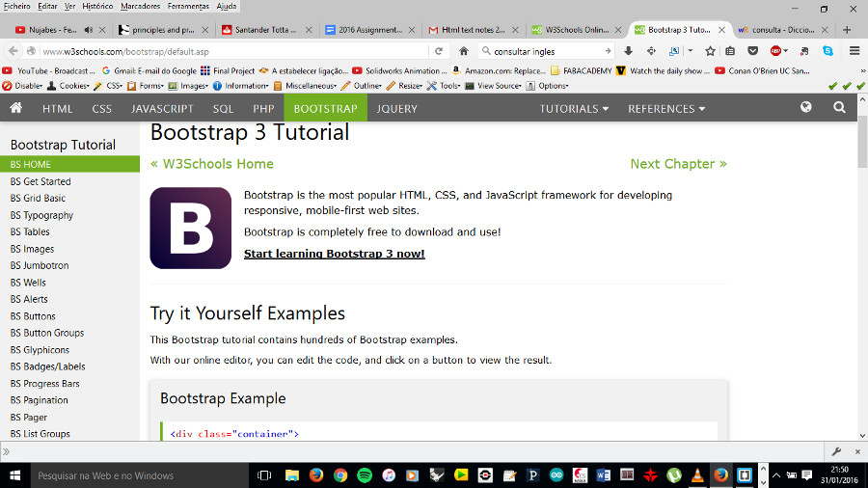This screenshot has width=868, height=488.
Task: Click View Source in developer toolbar
Action: 493,86
